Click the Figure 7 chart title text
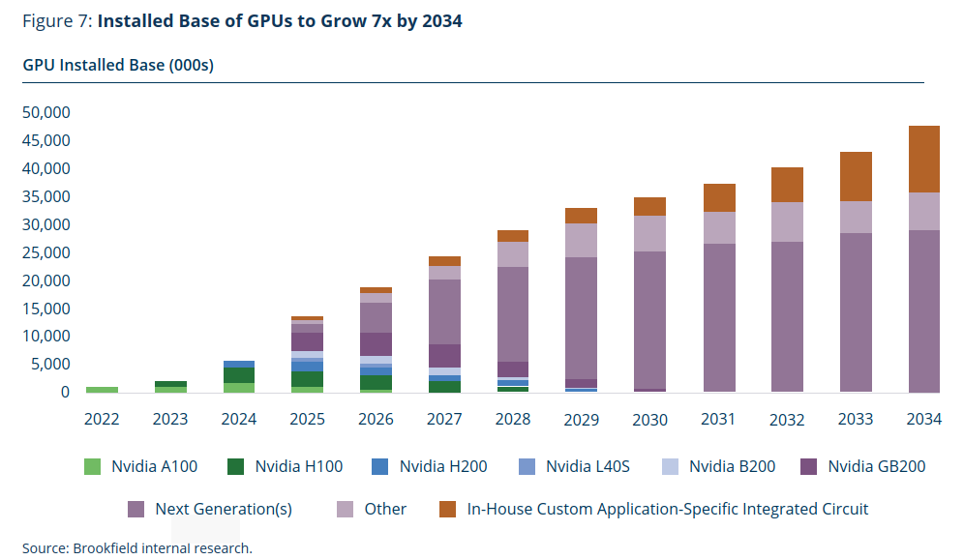 242,20
